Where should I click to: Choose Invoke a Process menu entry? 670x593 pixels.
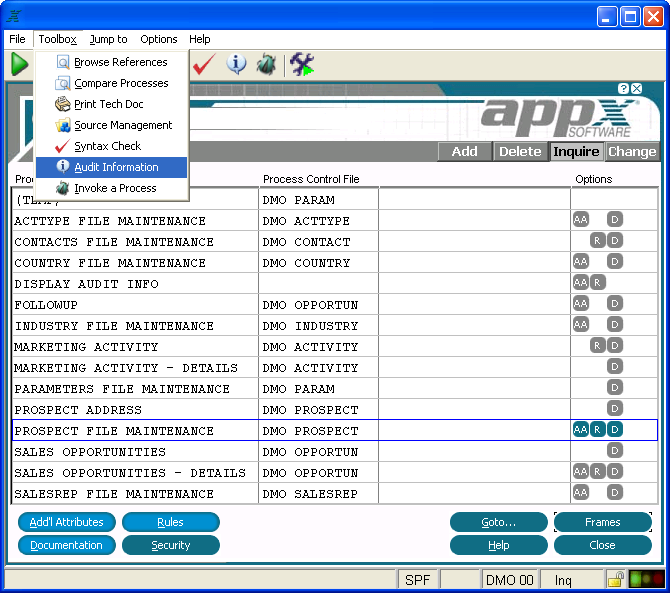(112, 188)
